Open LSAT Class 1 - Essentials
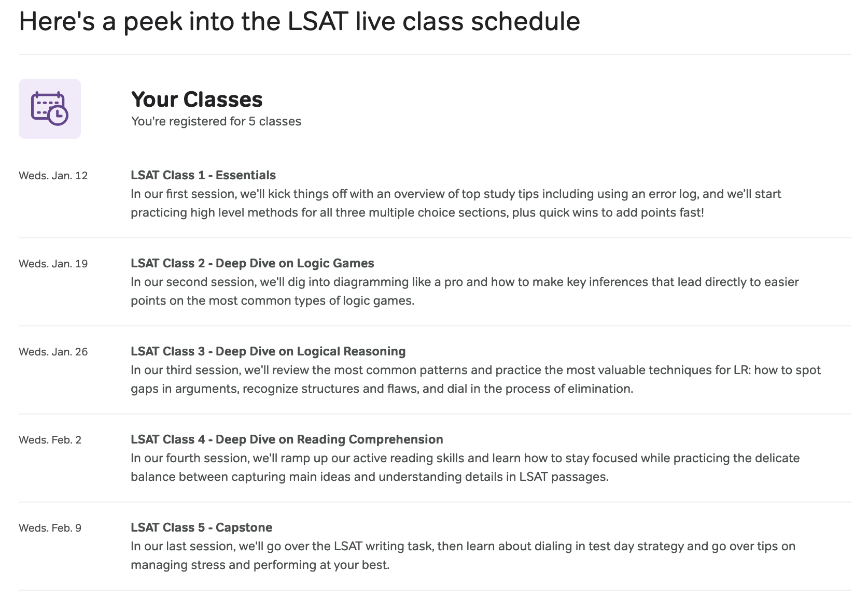The image size is (868, 600). [x=203, y=175]
